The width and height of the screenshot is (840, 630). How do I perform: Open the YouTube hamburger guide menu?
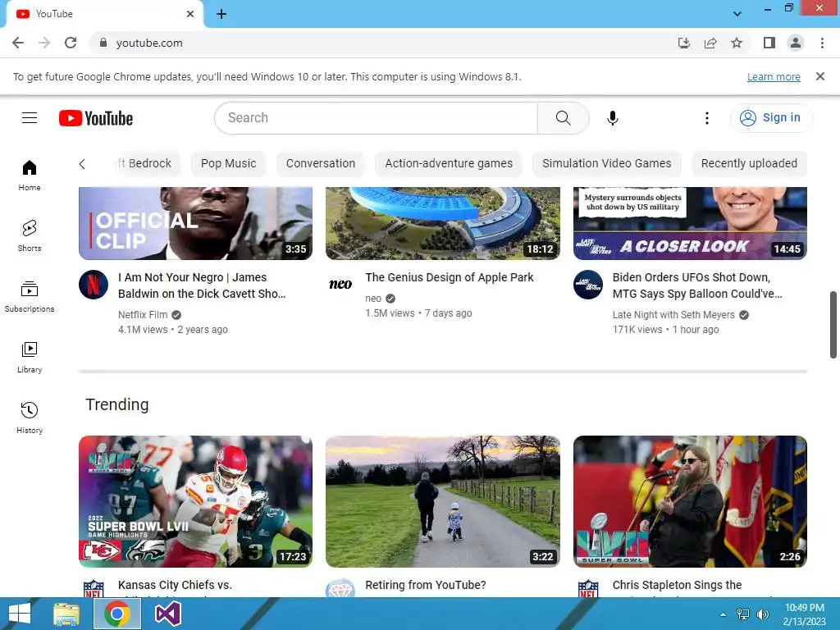point(30,118)
